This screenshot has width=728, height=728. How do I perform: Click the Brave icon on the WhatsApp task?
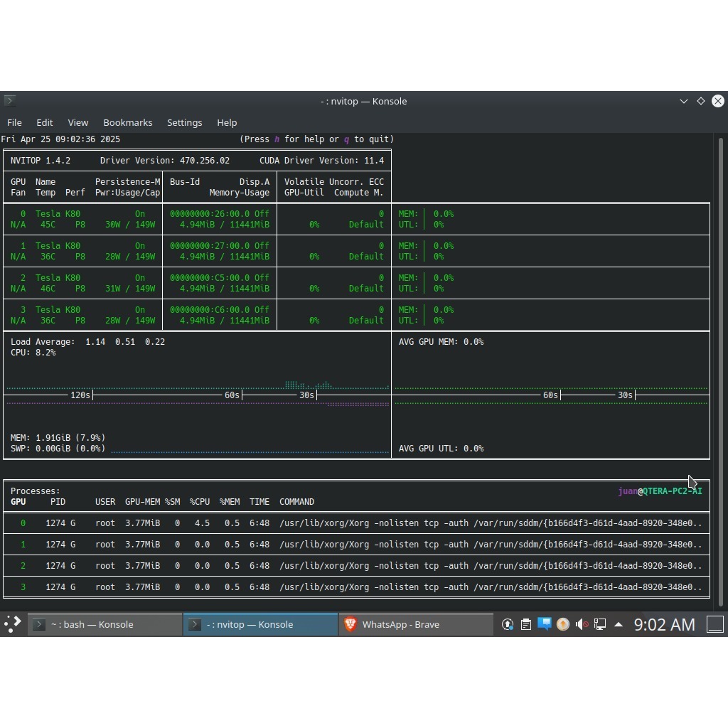pyautogui.click(x=350, y=624)
